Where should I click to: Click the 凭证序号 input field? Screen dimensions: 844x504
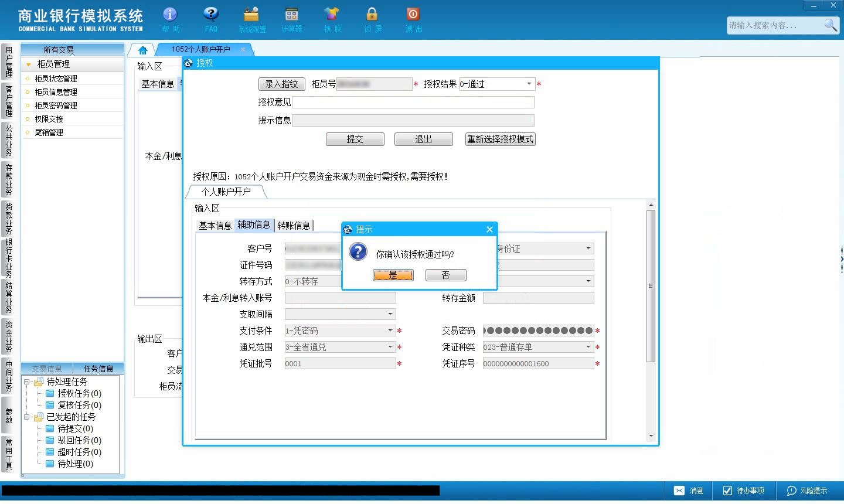pyautogui.click(x=538, y=363)
